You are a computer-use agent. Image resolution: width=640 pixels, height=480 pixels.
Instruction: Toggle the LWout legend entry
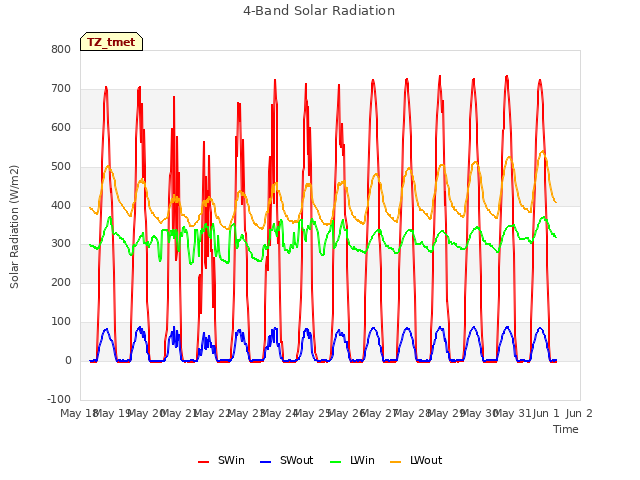(416, 460)
